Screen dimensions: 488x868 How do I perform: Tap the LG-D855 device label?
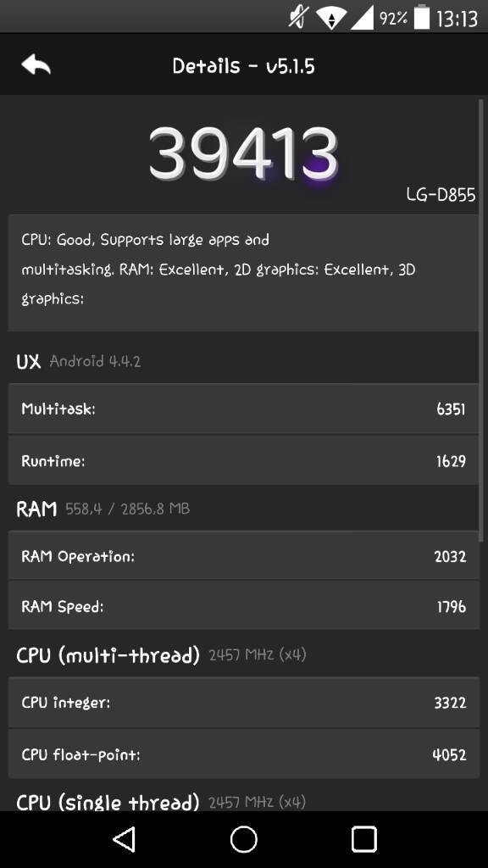click(x=441, y=194)
